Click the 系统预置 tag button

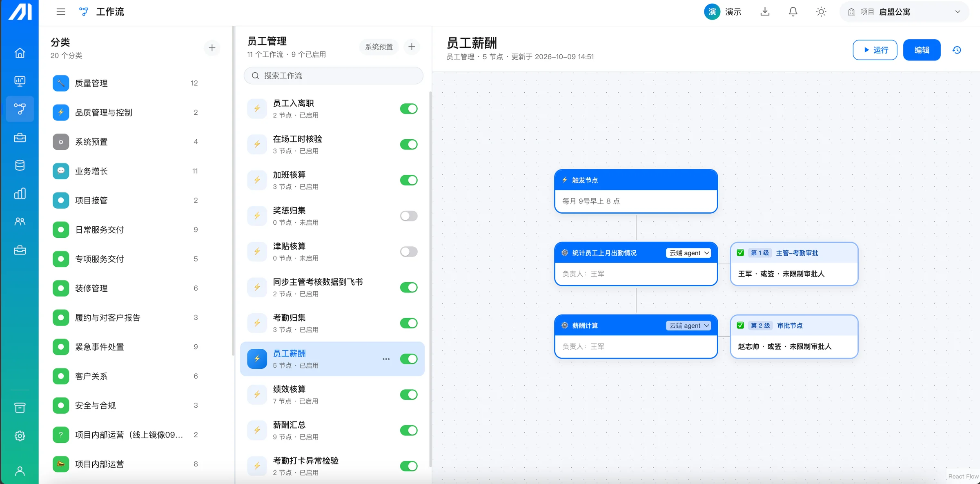tap(379, 47)
